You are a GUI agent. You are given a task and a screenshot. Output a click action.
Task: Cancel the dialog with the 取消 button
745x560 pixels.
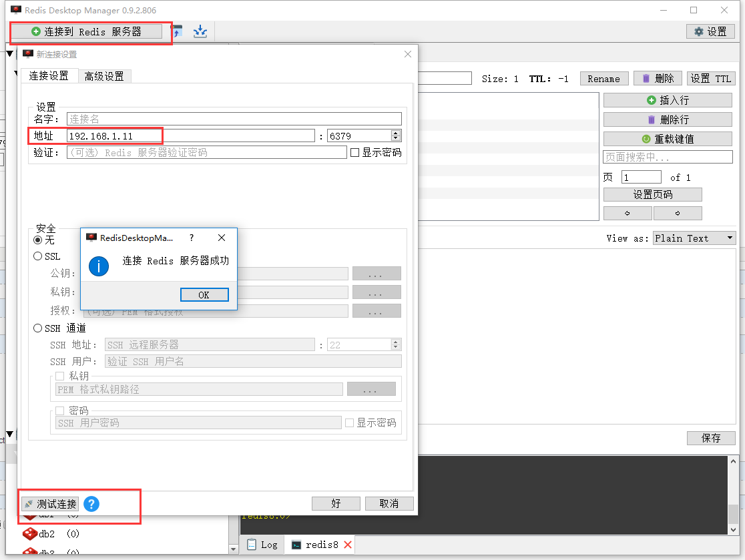point(389,503)
